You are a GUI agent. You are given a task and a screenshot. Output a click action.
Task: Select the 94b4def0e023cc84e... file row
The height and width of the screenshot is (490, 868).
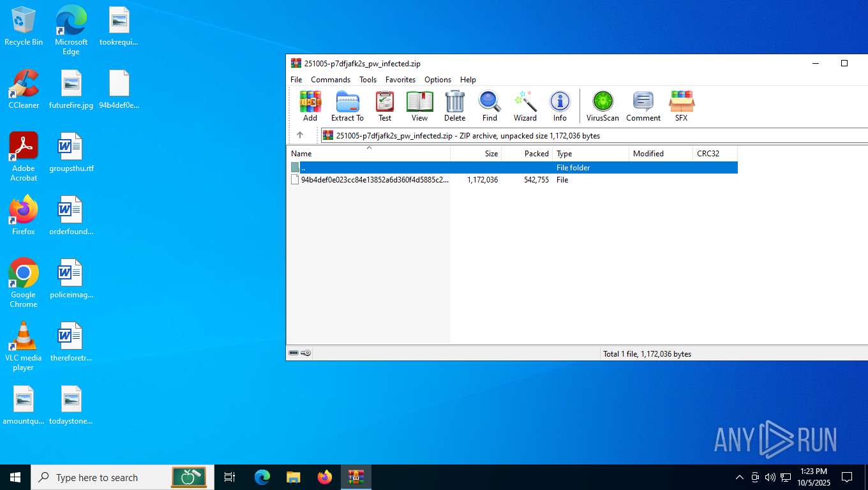pos(513,180)
